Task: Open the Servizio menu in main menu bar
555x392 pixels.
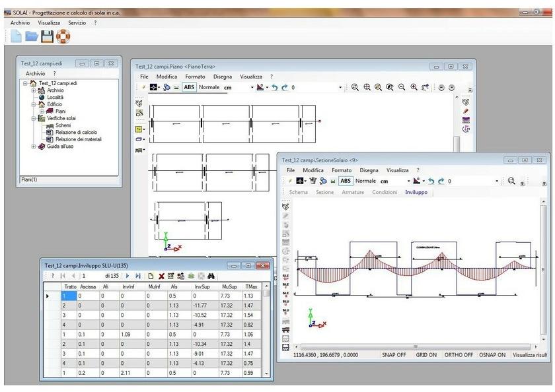Action: tap(77, 22)
